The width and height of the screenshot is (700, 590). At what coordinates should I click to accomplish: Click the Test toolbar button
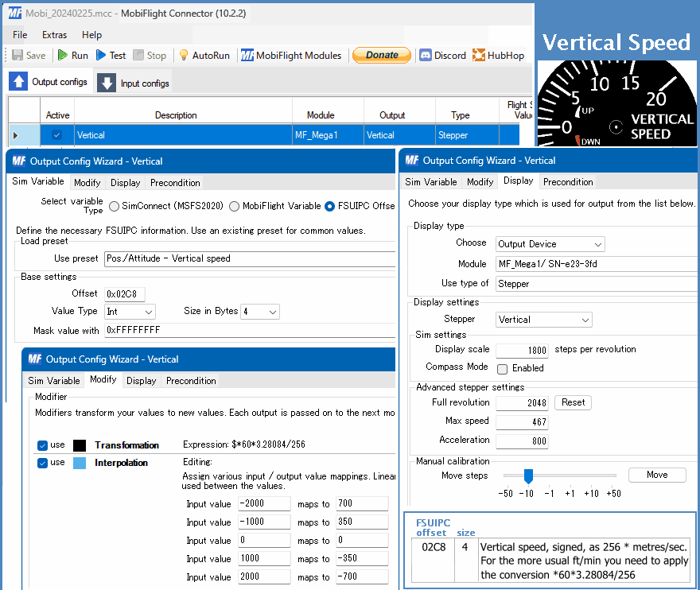(111, 56)
